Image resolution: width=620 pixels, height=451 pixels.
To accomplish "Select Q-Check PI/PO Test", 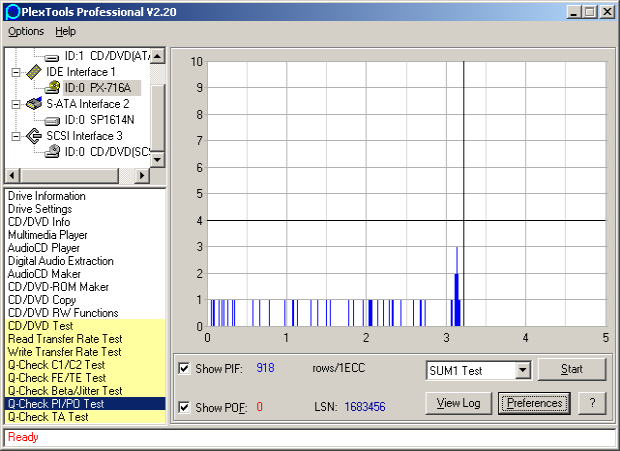I will [85, 404].
